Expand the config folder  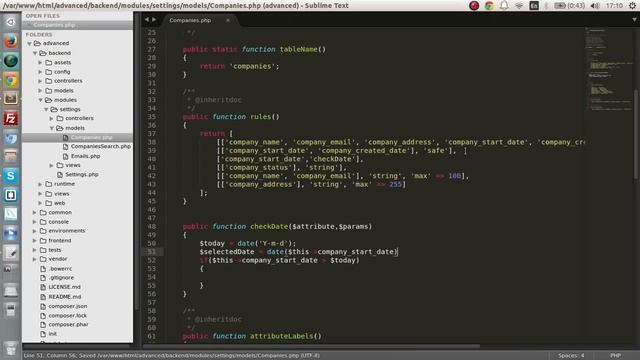pos(40,72)
